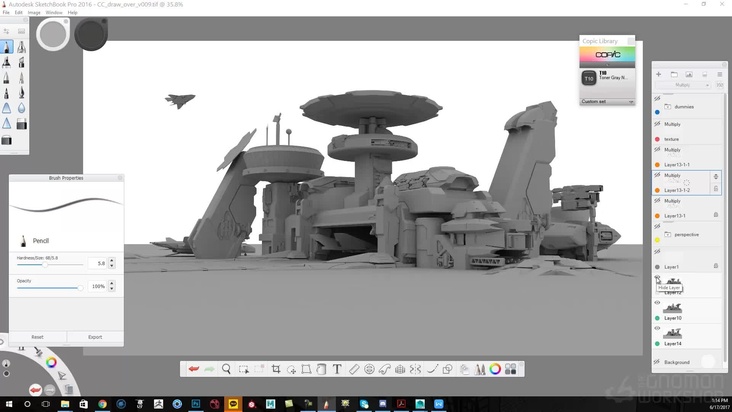Screen dimensions: 732x412
Task: Select the Ruler tool
Action: pos(354,369)
